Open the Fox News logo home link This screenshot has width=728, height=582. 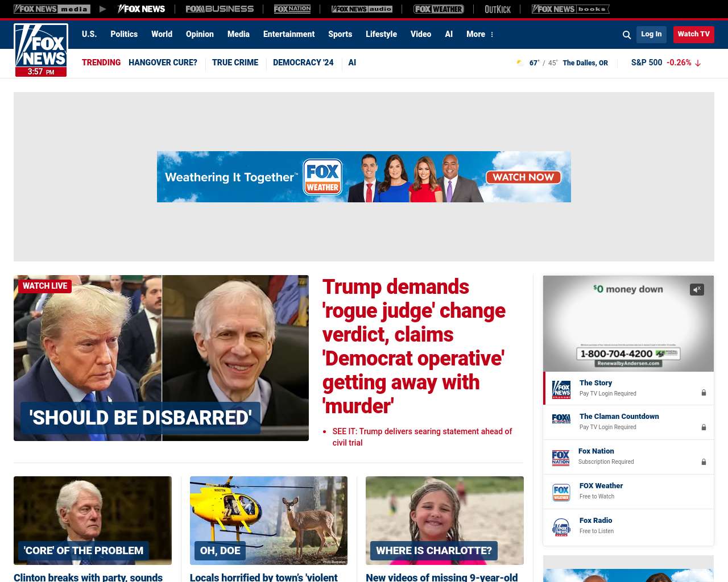pyautogui.click(x=41, y=50)
